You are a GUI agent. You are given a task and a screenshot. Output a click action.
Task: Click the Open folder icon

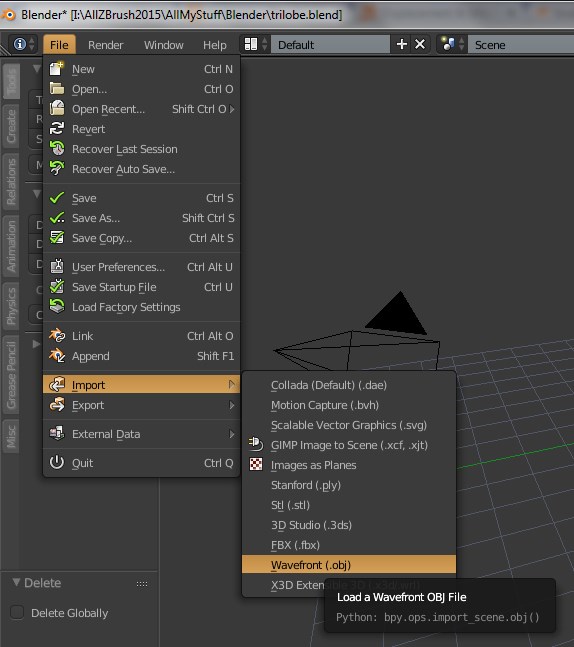[x=57, y=88]
